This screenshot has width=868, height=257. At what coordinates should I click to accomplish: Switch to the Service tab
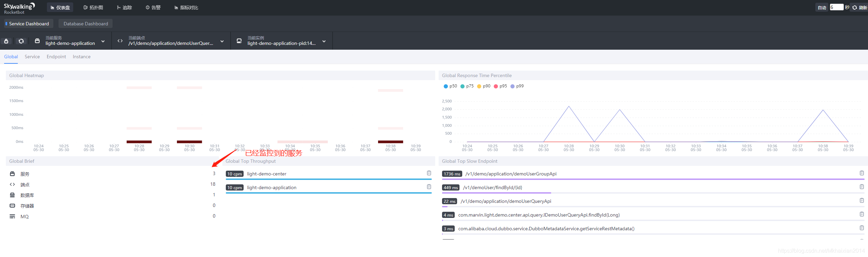pyautogui.click(x=32, y=57)
